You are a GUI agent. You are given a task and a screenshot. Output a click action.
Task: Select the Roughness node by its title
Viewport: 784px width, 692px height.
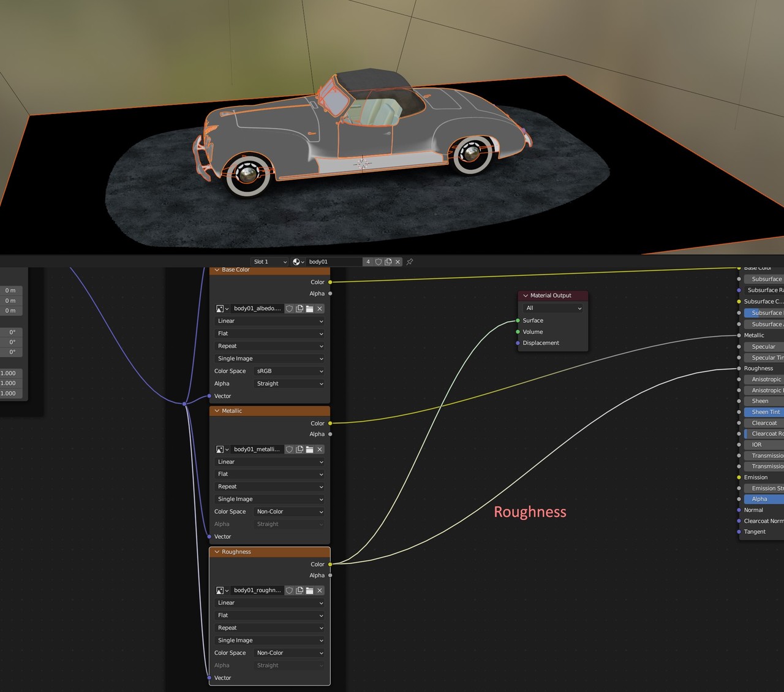236,552
